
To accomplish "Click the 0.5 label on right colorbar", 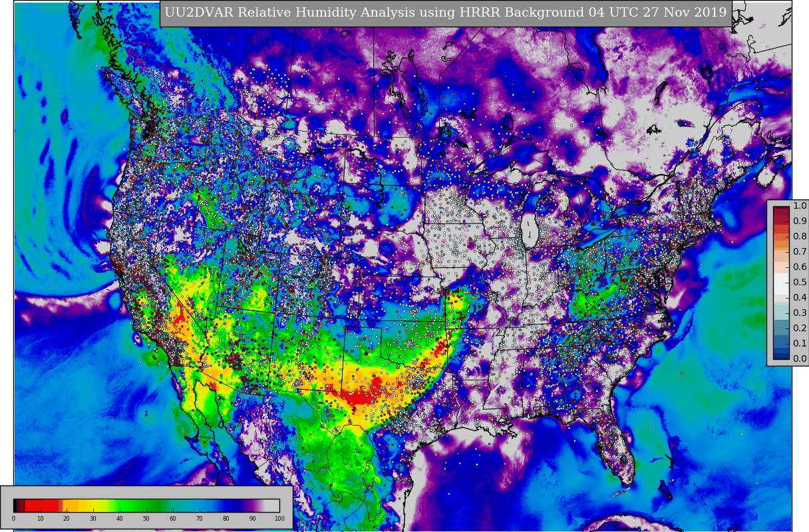I will tap(799, 283).
